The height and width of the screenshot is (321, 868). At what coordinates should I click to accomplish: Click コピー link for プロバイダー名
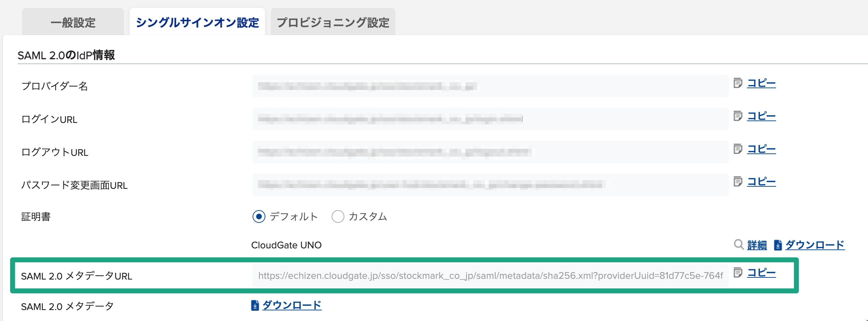tap(761, 83)
